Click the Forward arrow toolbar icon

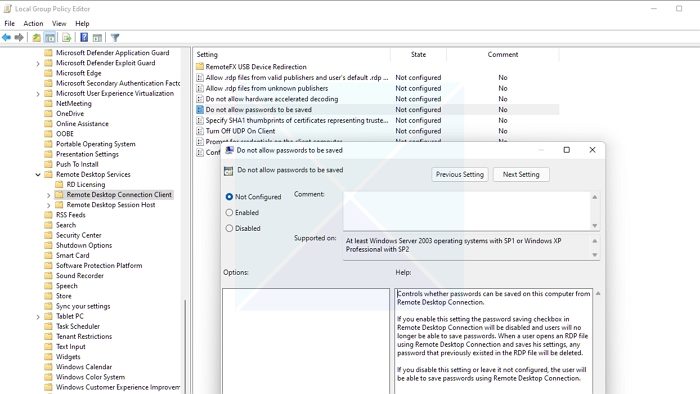click(x=19, y=37)
